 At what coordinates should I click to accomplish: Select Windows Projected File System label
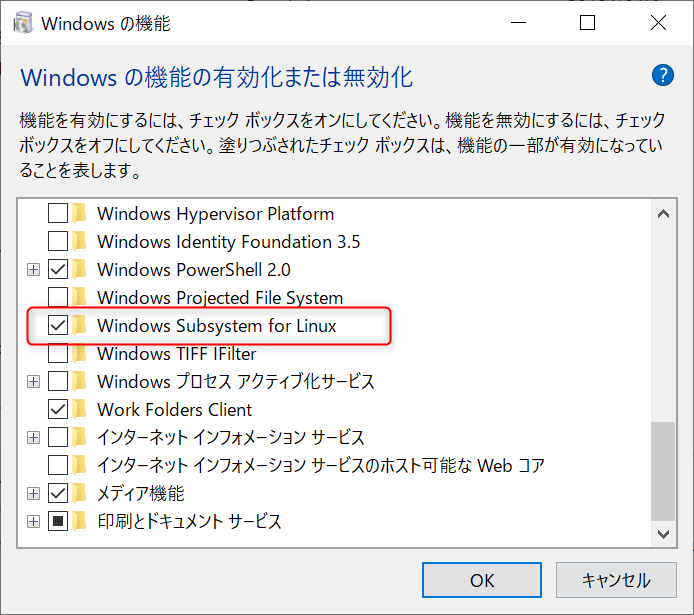coord(220,298)
